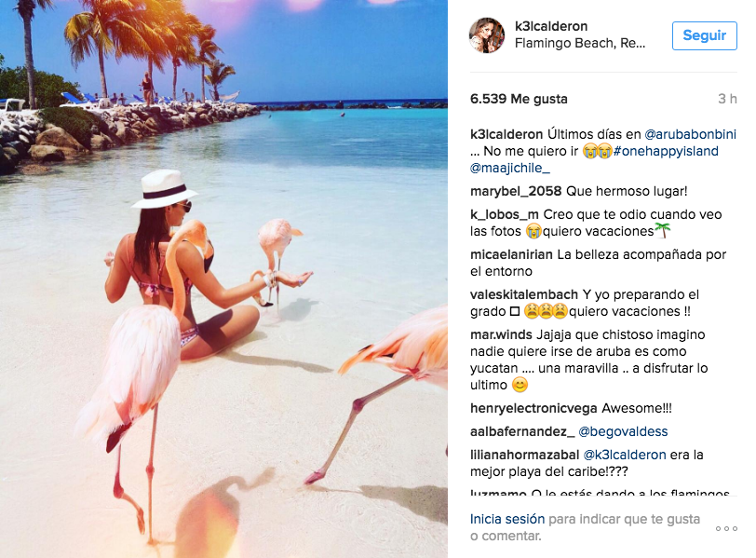Viewport: 756px width, 558px height.
Task: Click the Inicia sesión login link
Action: (x=507, y=519)
